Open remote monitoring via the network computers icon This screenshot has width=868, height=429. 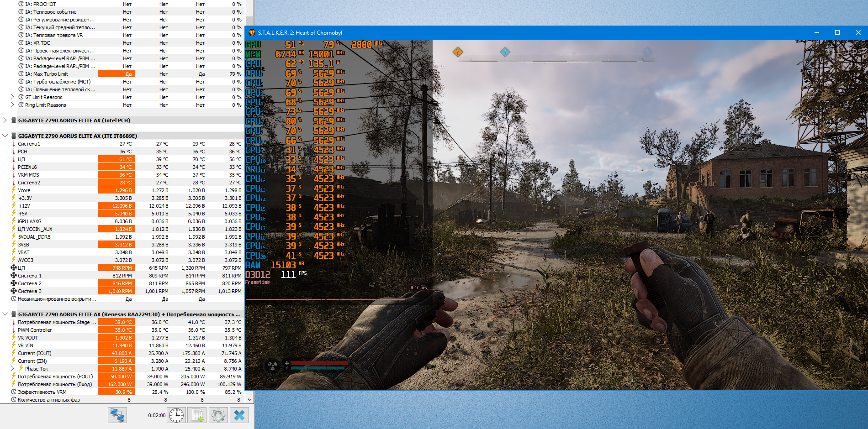tap(117, 415)
